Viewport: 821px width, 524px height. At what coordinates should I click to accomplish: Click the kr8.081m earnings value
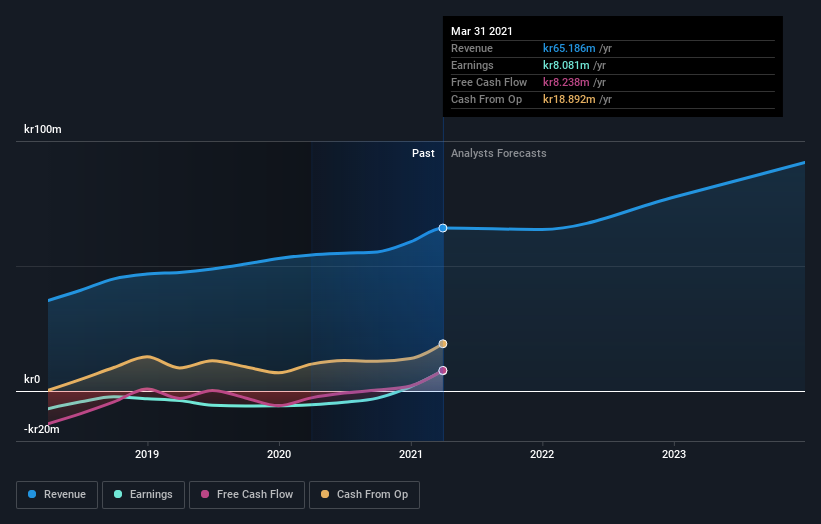566,65
